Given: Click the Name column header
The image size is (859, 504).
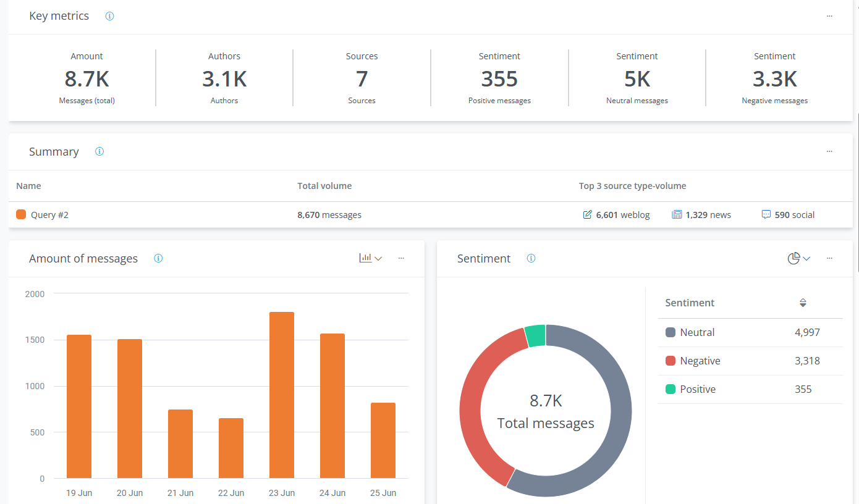Looking at the screenshot, I should click(28, 186).
